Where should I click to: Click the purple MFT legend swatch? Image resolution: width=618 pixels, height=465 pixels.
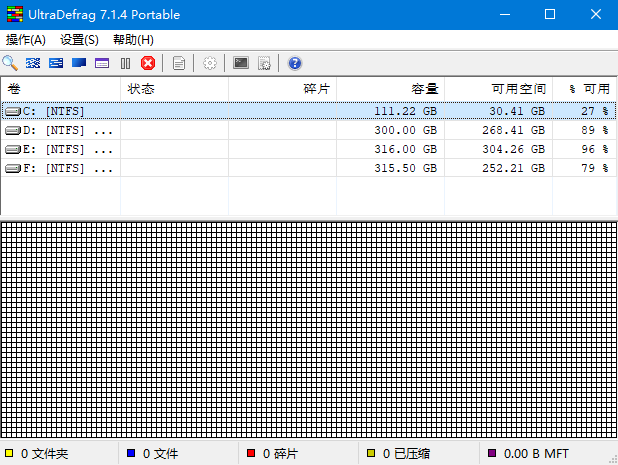tap(491, 453)
